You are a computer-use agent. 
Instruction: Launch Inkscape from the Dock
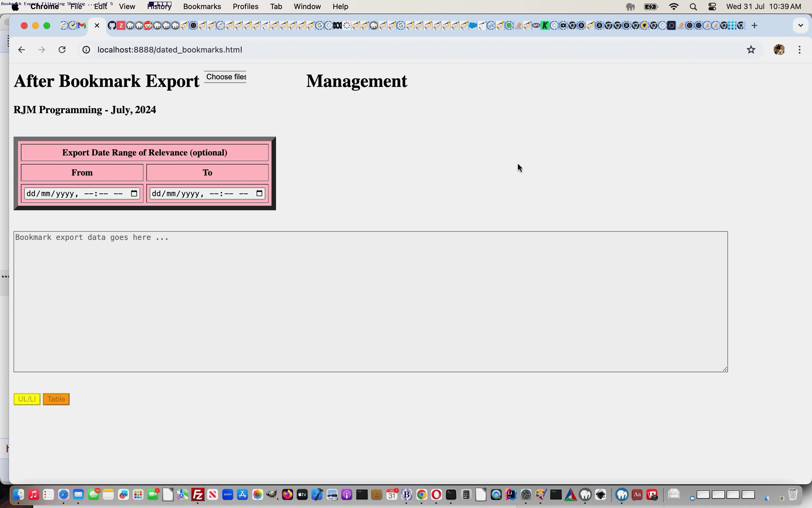point(600,494)
